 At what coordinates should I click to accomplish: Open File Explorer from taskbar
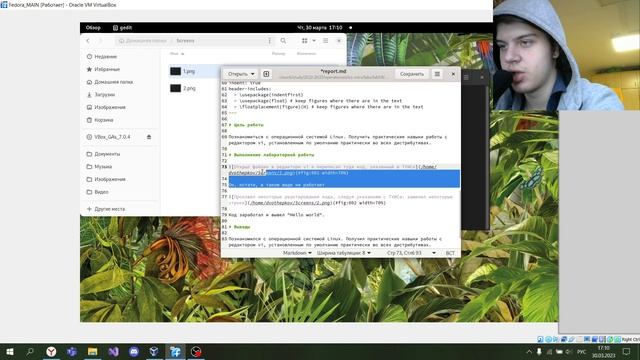coord(93,351)
